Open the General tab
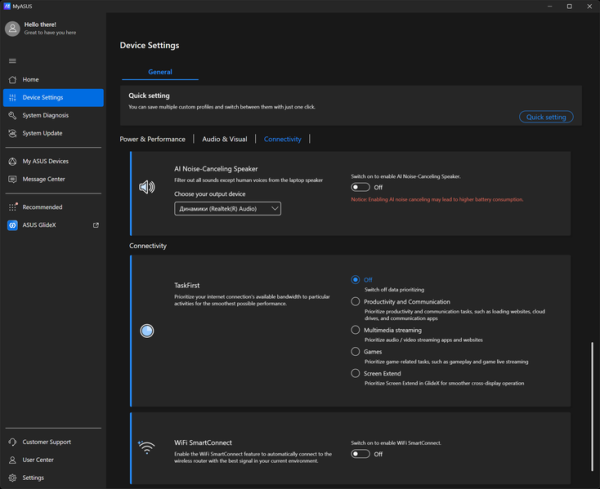Image resolution: width=600 pixels, height=489 pixels. click(160, 72)
